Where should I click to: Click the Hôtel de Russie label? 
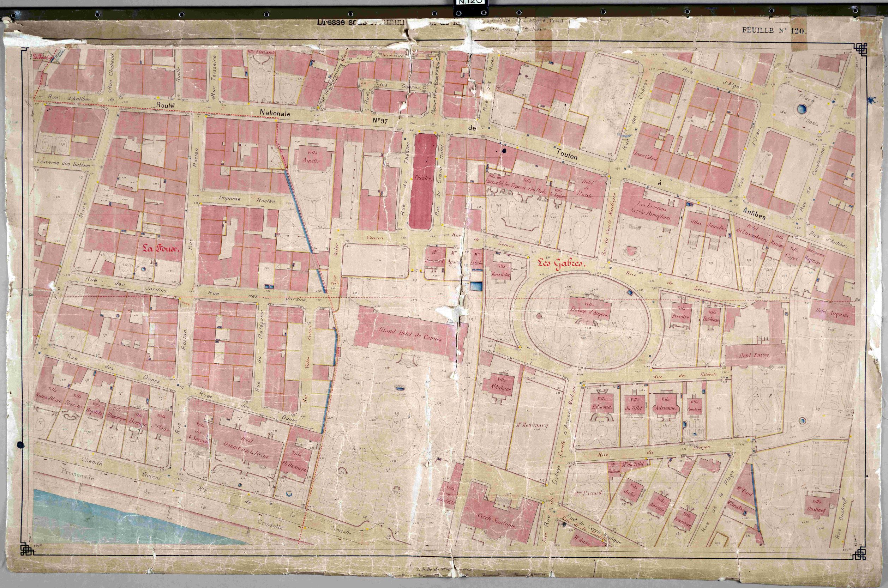(x=585, y=188)
